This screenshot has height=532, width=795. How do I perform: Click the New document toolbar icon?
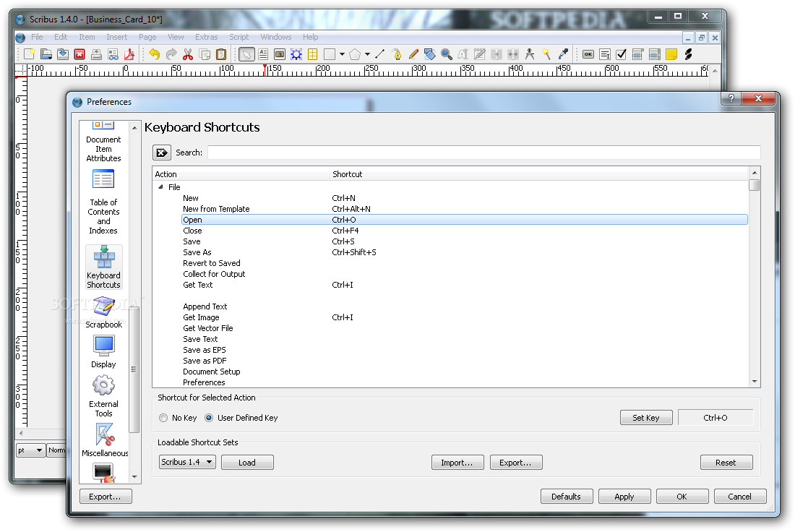(x=30, y=53)
